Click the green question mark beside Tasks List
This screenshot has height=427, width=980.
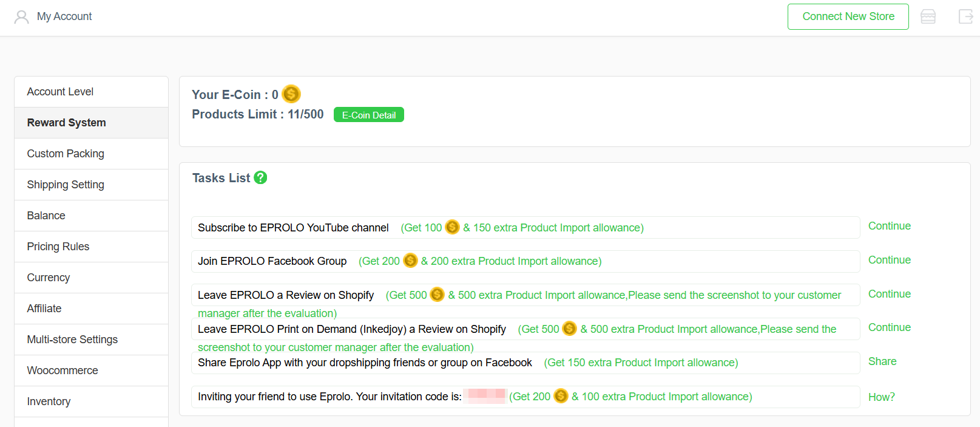260,177
